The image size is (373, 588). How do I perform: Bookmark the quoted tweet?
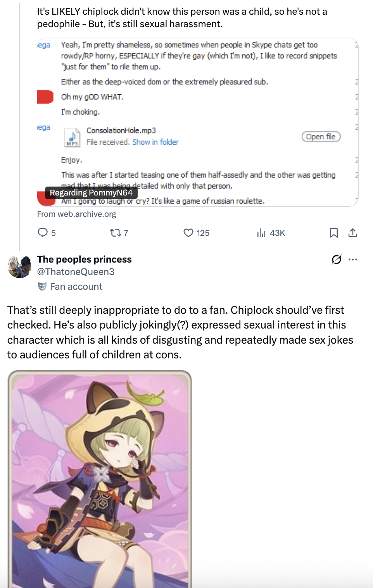pyautogui.click(x=333, y=233)
